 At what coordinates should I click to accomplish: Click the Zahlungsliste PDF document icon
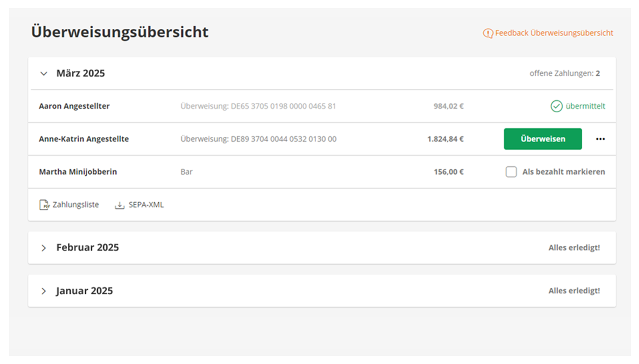(x=44, y=205)
